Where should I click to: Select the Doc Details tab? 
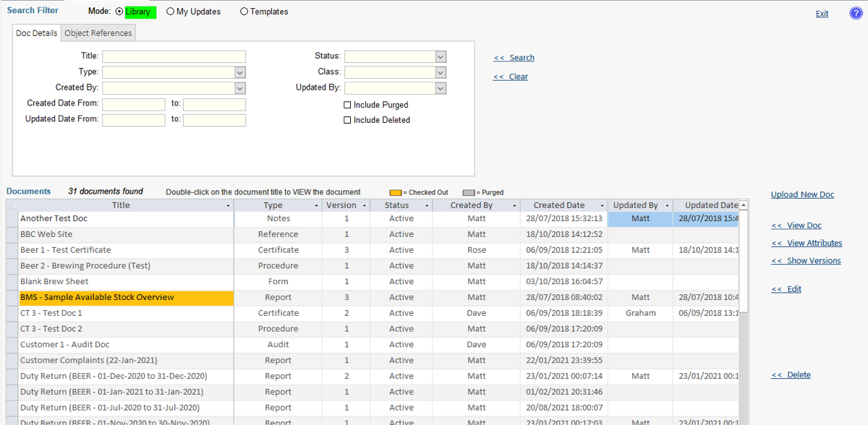coord(36,33)
